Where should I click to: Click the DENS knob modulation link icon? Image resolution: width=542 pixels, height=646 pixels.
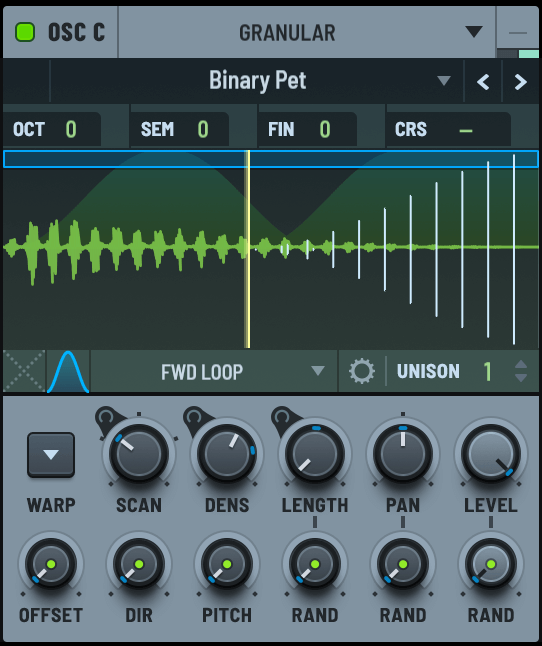coord(194,418)
